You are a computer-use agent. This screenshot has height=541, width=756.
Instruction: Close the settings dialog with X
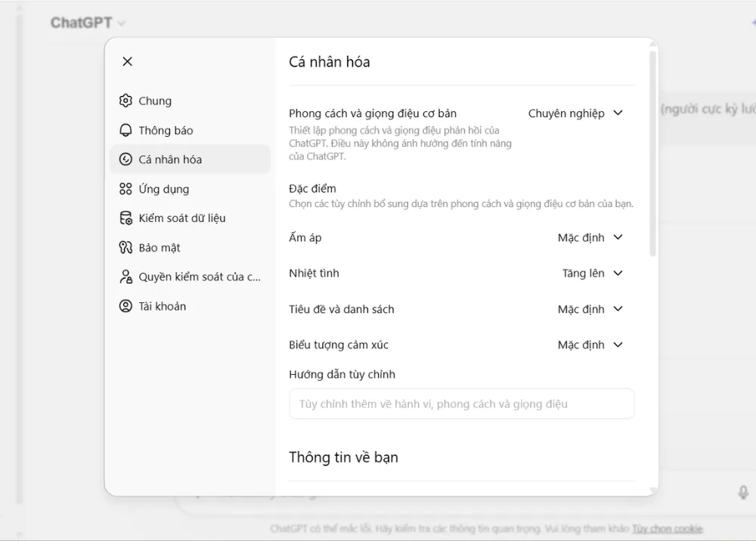tap(127, 61)
